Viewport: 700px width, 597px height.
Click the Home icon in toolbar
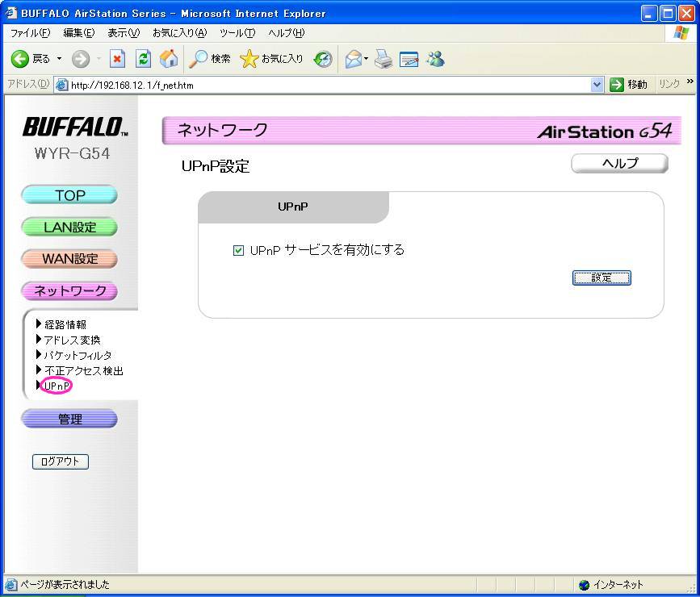click(168, 59)
